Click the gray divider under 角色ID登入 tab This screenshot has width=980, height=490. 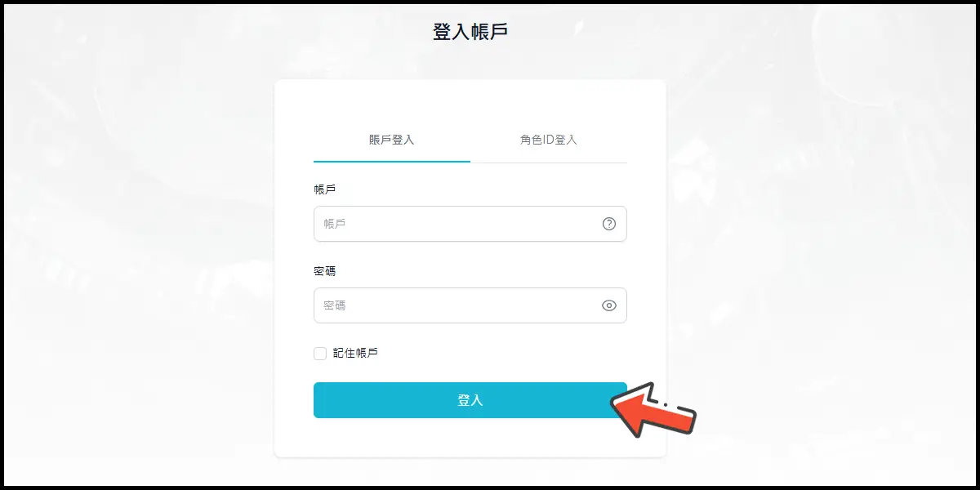click(549, 163)
